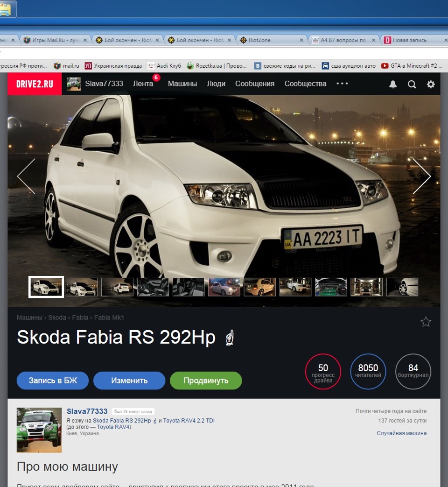Screen dimensions: 448x487
Task: Close the RiotZone browser tab
Action: pyautogui.click(x=301, y=40)
